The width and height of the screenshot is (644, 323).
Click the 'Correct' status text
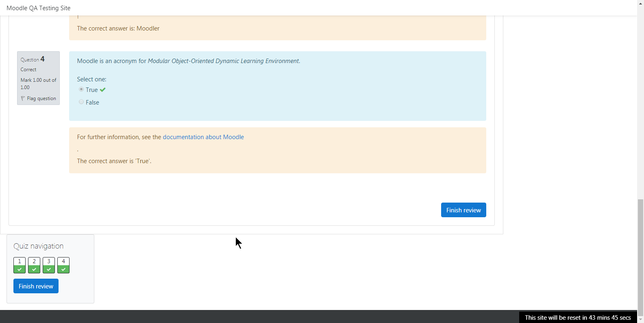coord(28,70)
